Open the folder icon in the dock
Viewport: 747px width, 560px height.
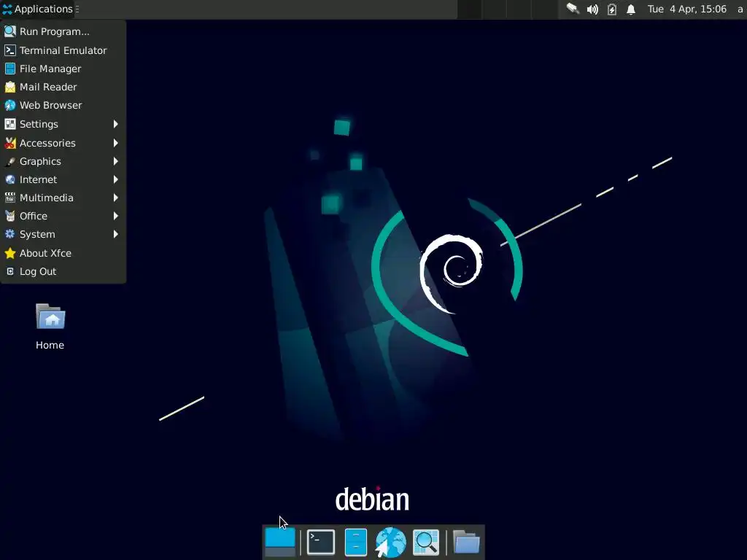pos(466,542)
